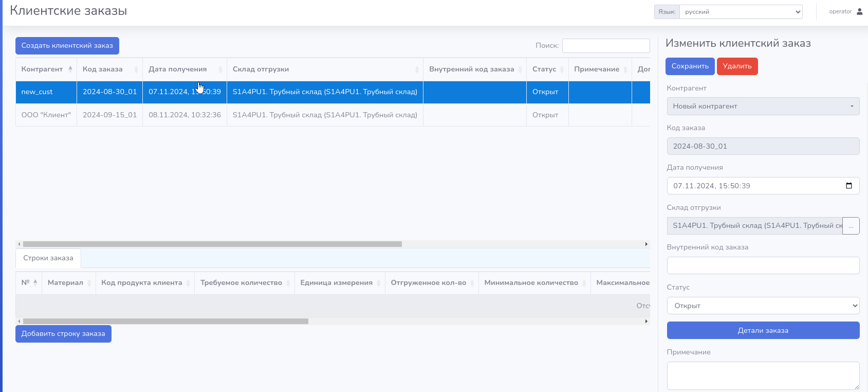
Task: Expand the Контрагент dropdown
Action: (763, 106)
